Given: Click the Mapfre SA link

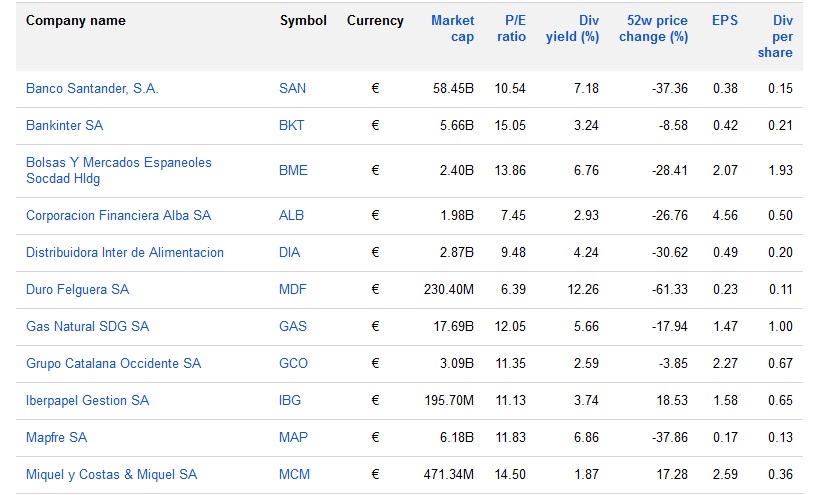Looking at the screenshot, I should point(56,437).
